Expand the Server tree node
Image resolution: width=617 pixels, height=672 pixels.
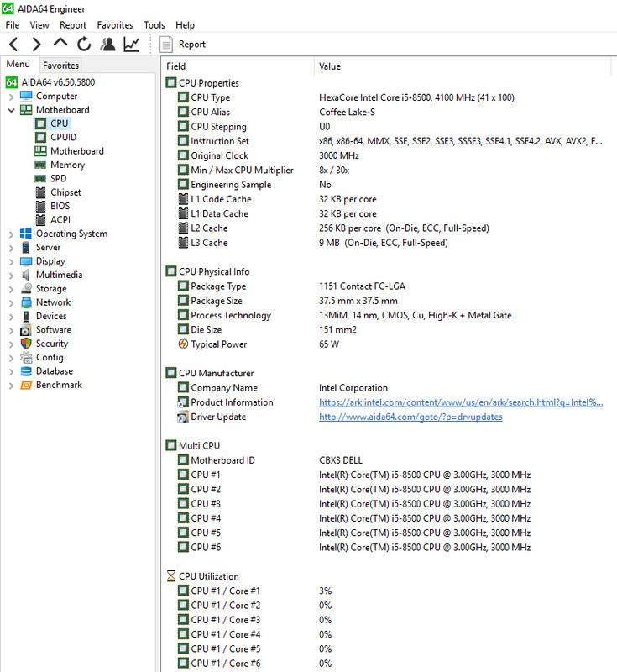point(11,248)
